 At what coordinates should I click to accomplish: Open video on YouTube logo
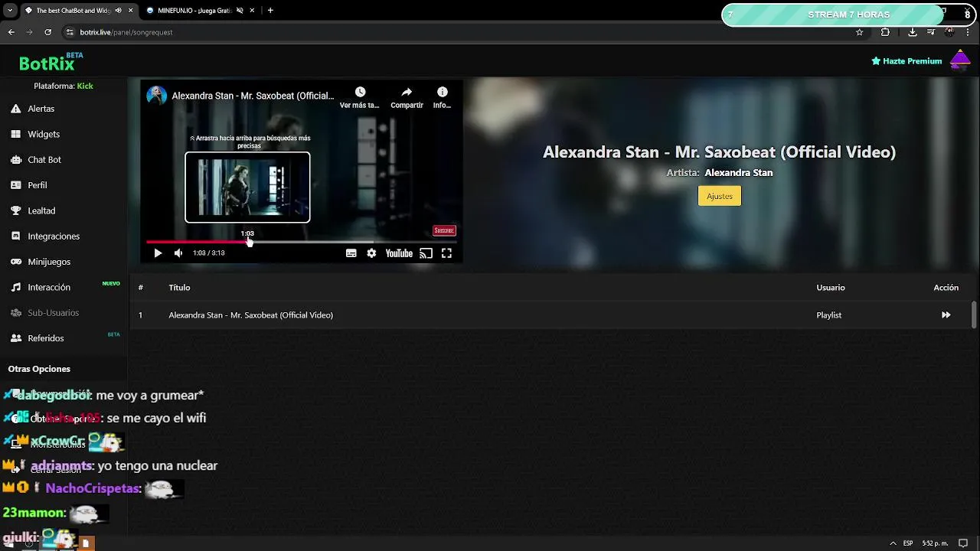click(399, 253)
